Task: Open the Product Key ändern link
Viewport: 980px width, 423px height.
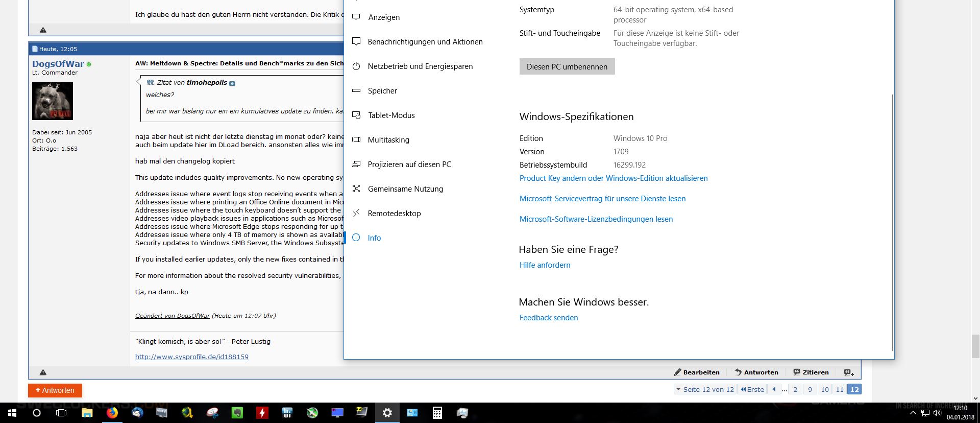Action: pyautogui.click(x=614, y=178)
